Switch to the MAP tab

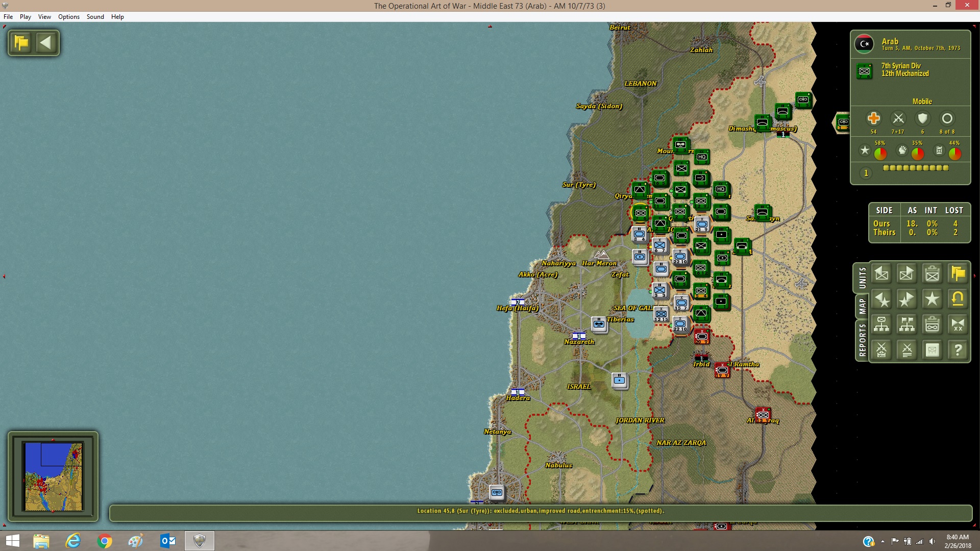click(x=862, y=306)
